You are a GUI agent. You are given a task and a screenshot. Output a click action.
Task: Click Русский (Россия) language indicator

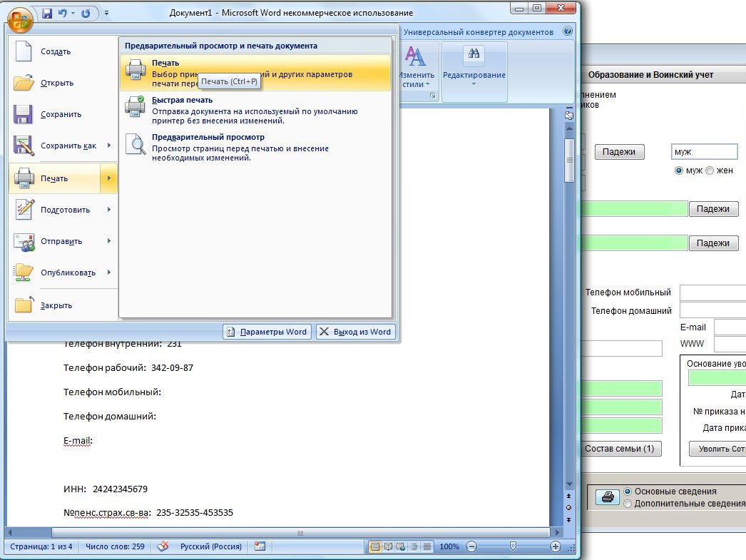(211, 546)
